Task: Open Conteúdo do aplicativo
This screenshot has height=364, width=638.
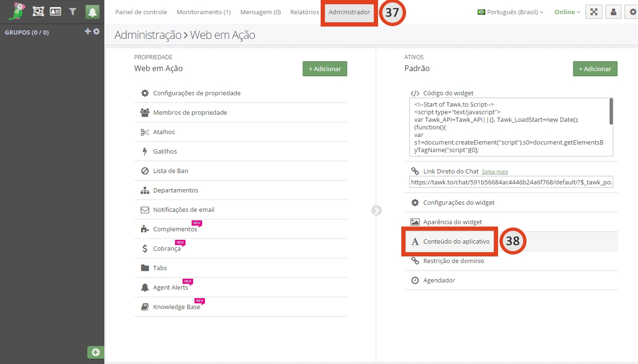Action: (x=511, y=241)
